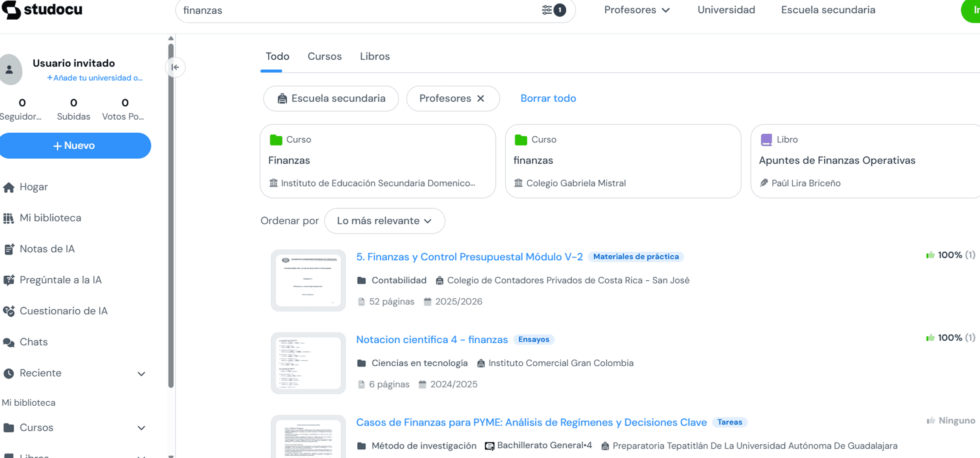Go to Hogar via house icon
The height and width of the screenshot is (458, 980).
pyautogui.click(x=8, y=187)
